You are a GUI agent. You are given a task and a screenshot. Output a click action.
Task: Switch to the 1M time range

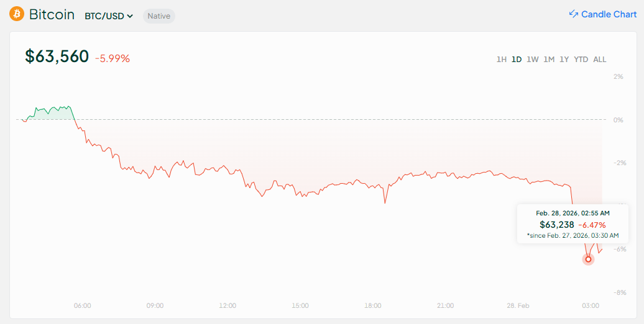tap(549, 60)
